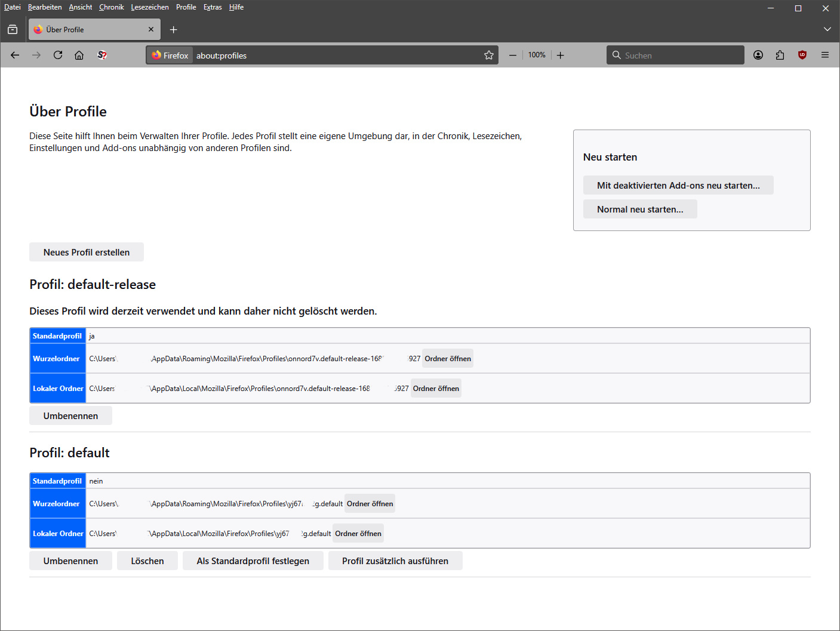Screen dimensions: 840x631
Task: Open the home page icon
Action: [x=79, y=55]
